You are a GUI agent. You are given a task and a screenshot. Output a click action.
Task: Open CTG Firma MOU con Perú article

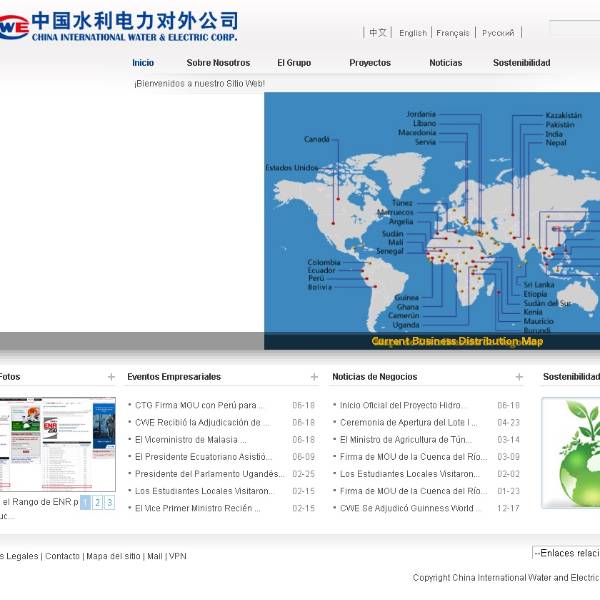point(200,406)
